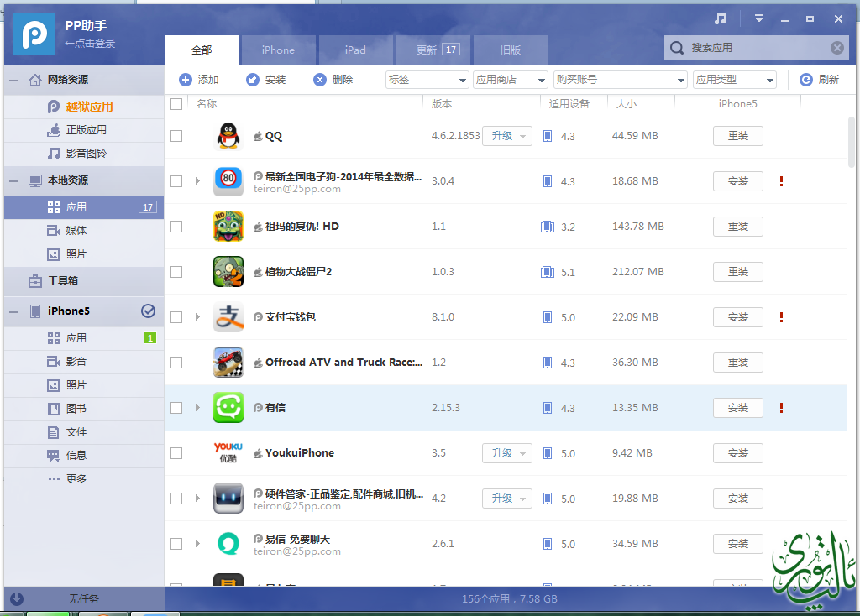Click the warning mark on 最新全国电子狗 row
860x616 pixels.
click(781, 181)
